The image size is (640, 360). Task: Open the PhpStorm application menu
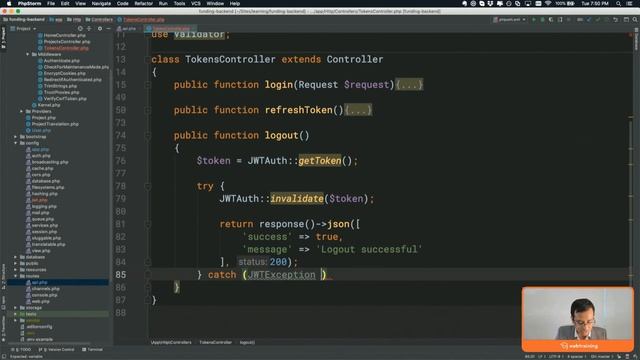[x=29, y=3]
